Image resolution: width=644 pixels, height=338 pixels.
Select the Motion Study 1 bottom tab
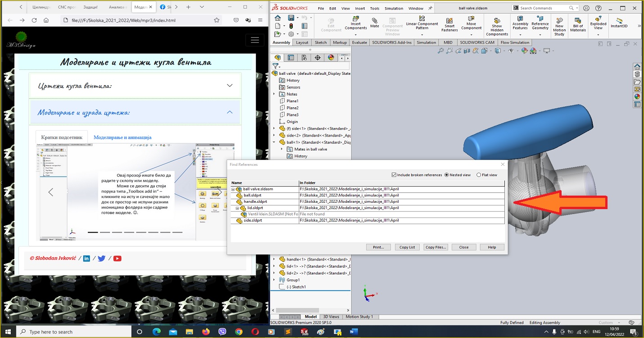(x=359, y=317)
